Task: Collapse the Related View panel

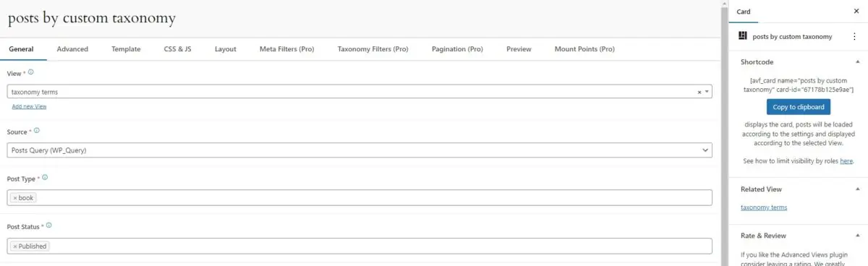Action: click(857, 189)
